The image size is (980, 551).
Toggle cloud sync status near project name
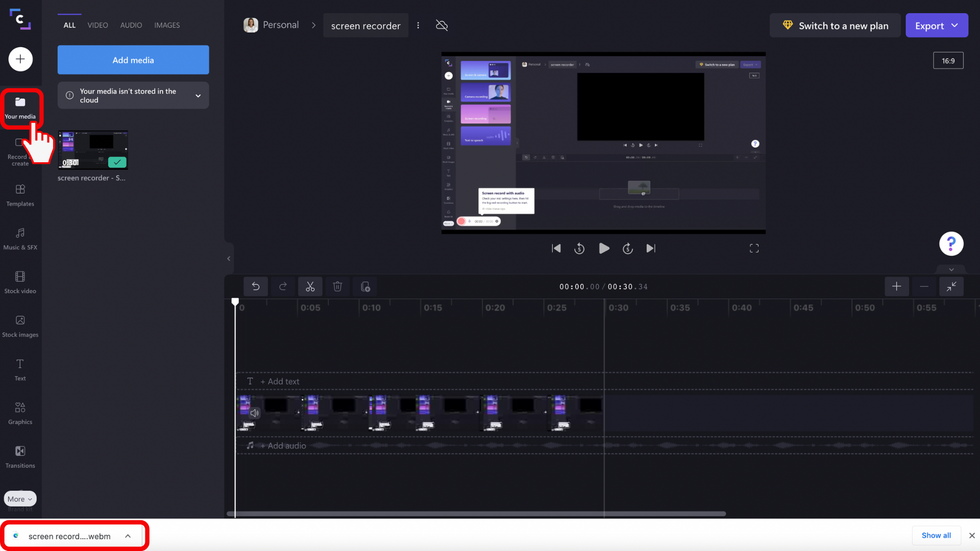click(441, 25)
